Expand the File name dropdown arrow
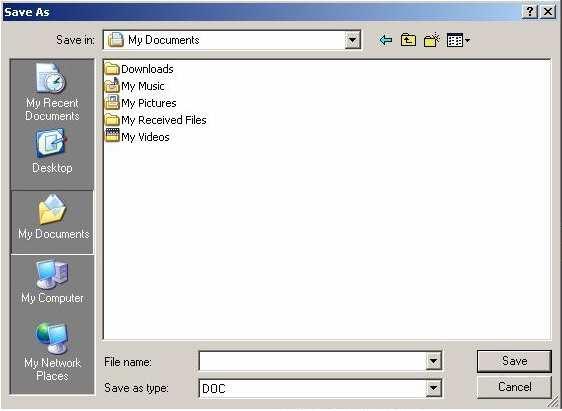Viewport: 562px width, 411px height. [x=433, y=361]
